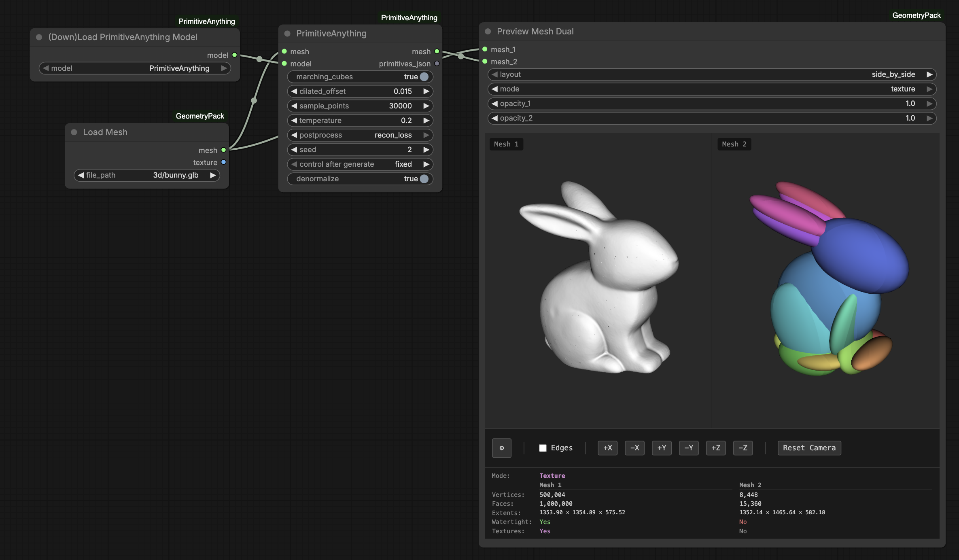Viewport: 959px width, 560px height.
Task: Select next file with file_path right arrow
Action: [213, 175]
